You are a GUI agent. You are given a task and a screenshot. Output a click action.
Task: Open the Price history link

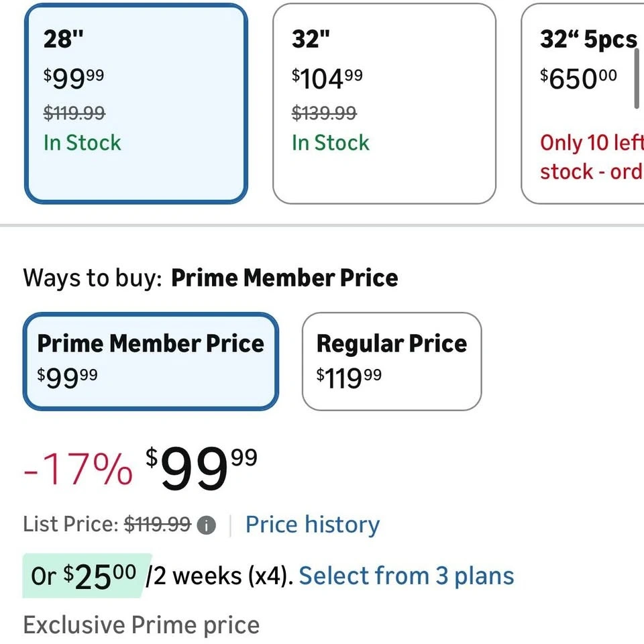point(313,525)
